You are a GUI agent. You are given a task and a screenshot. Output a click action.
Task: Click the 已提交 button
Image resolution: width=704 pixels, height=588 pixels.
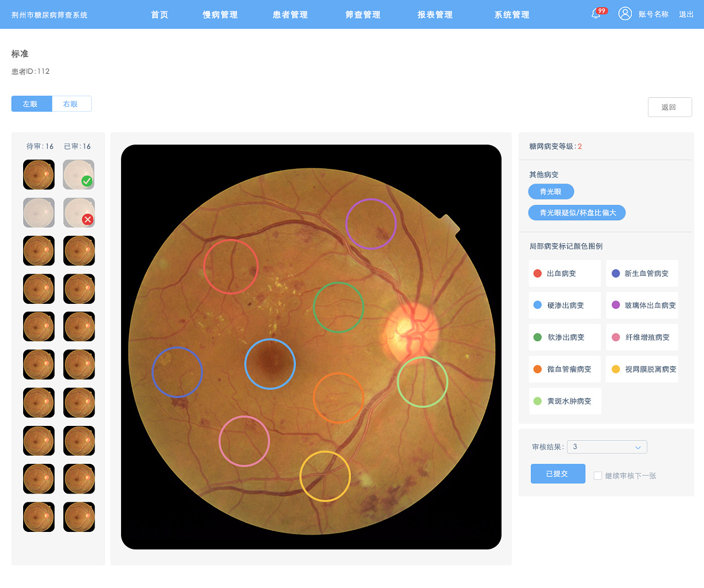pyautogui.click(x=558, y=474)
